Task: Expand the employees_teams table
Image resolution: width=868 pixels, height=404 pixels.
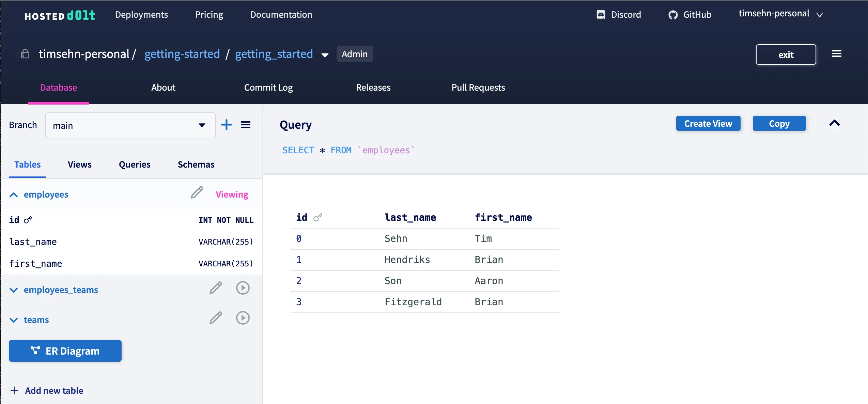Action: [x=14, y=290]
